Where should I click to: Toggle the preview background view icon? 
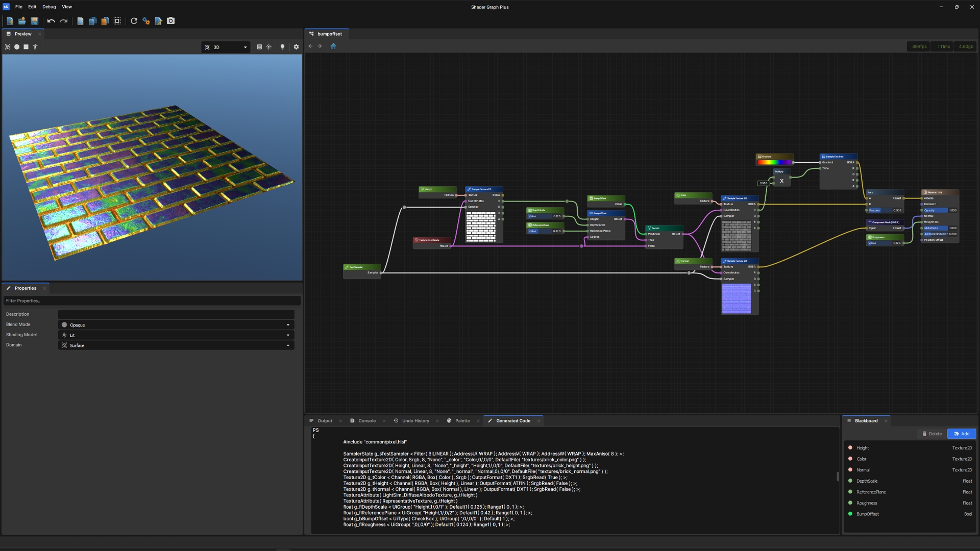pos(259,47)
